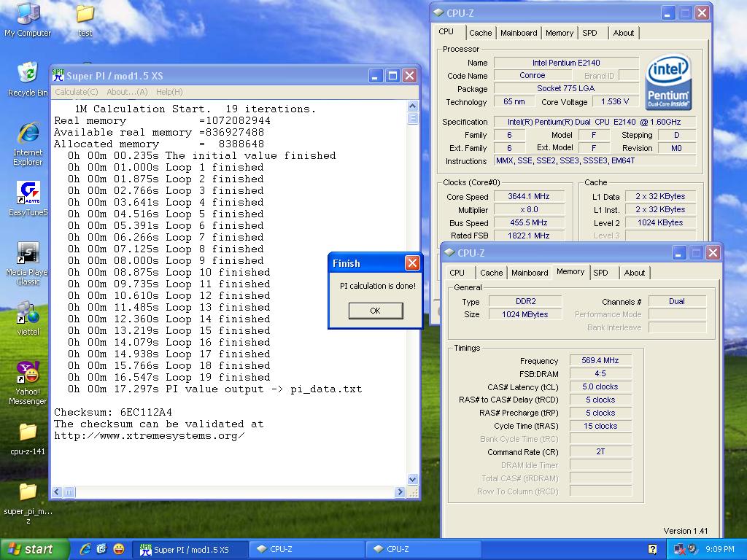
Task: Maximize the Super PI window
Action: 392,75
